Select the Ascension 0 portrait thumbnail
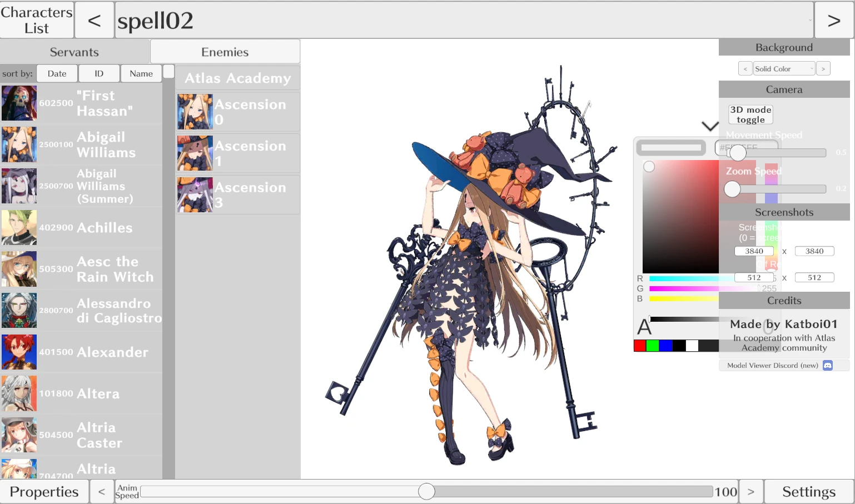 (x=195, y=112)
